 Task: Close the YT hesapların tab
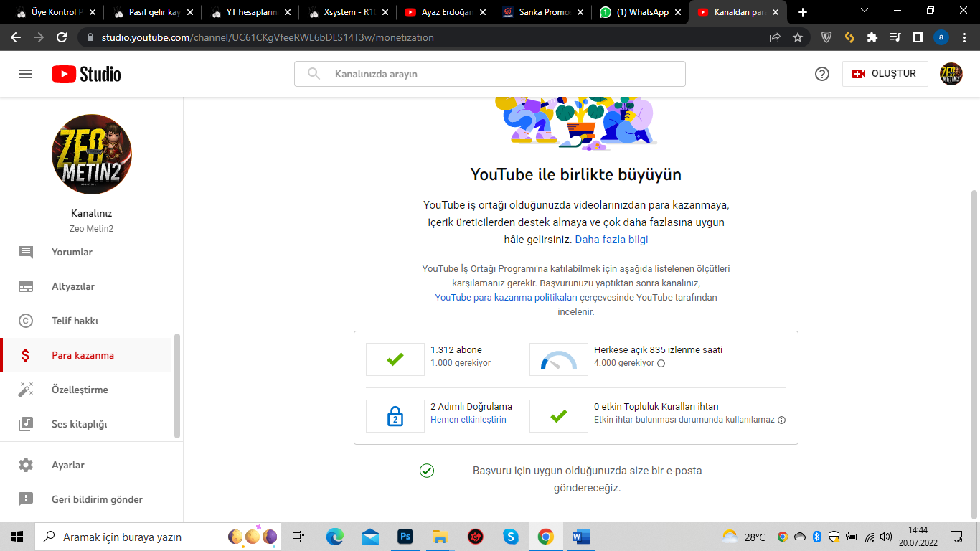click(x=288, y=12)
